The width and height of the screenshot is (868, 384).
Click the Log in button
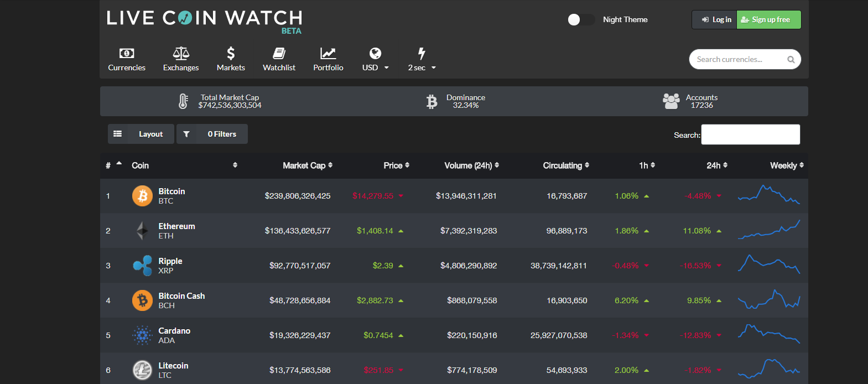tap(715, 20)
